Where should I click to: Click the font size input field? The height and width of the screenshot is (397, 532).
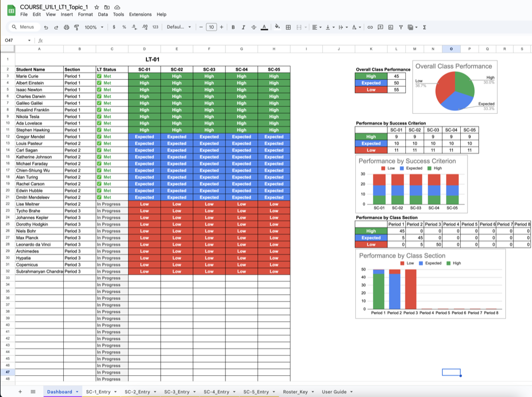pos(211,27)
